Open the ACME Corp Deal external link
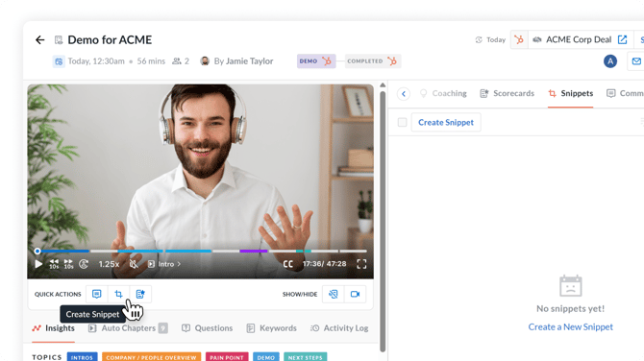Screen dimensions: 644x361 (623, 39)
